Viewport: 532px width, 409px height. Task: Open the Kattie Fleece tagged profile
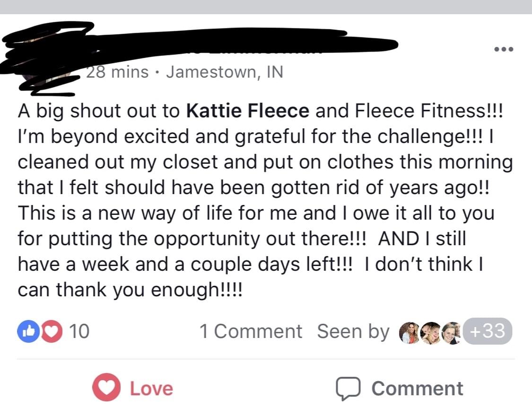click(x=248, y=111)
